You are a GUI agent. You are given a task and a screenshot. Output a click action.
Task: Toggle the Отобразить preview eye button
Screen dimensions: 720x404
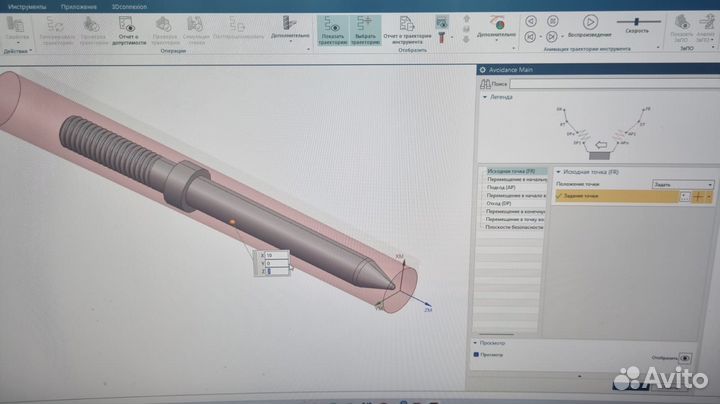685,356
